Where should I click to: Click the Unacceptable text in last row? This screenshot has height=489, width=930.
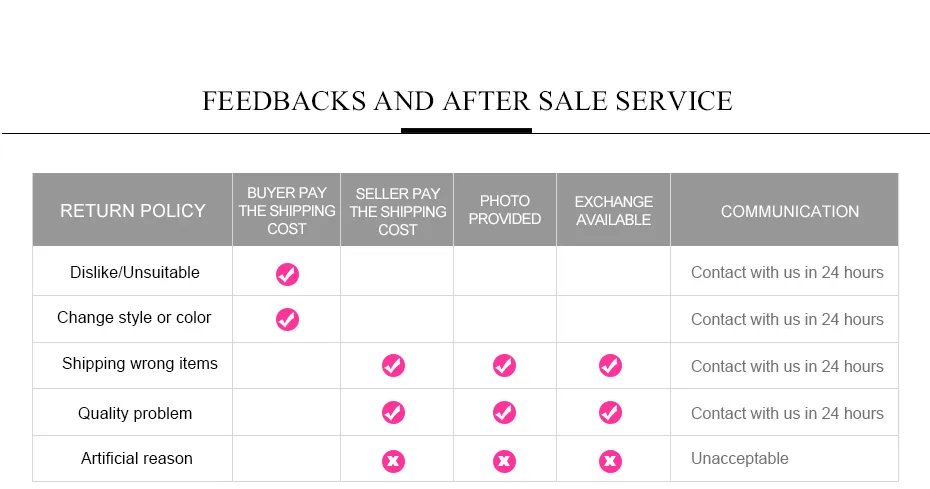click(740, 458)
